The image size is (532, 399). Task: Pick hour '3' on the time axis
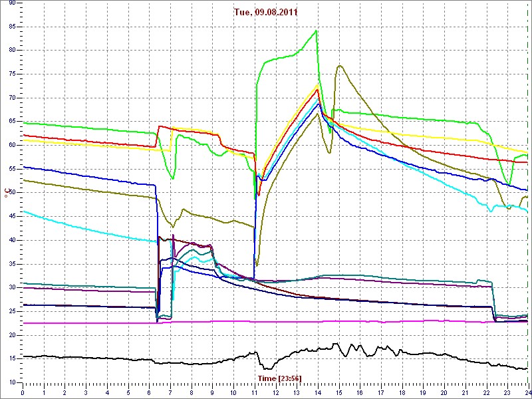click(x=86, y=392)
